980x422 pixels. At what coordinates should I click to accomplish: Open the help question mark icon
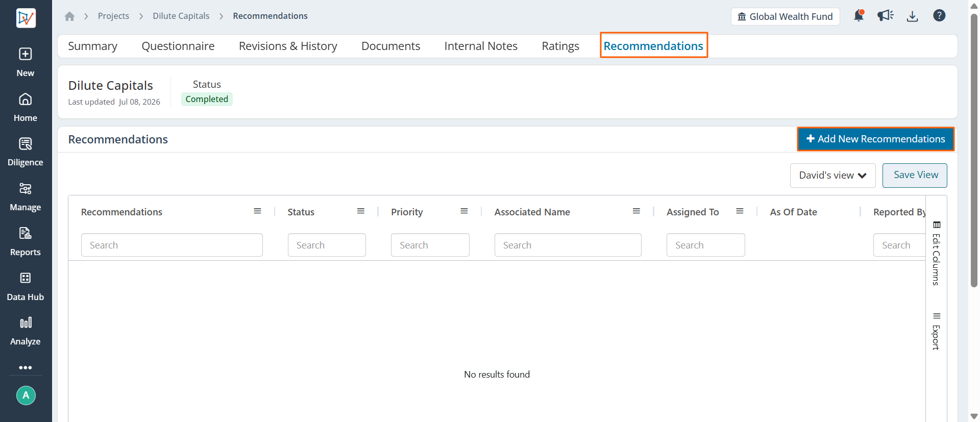click(939, 16)
